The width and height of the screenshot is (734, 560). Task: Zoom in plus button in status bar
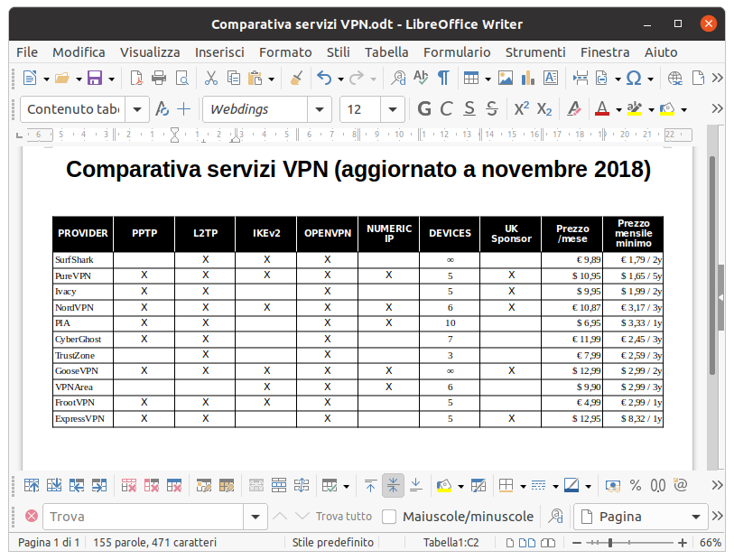683,543
